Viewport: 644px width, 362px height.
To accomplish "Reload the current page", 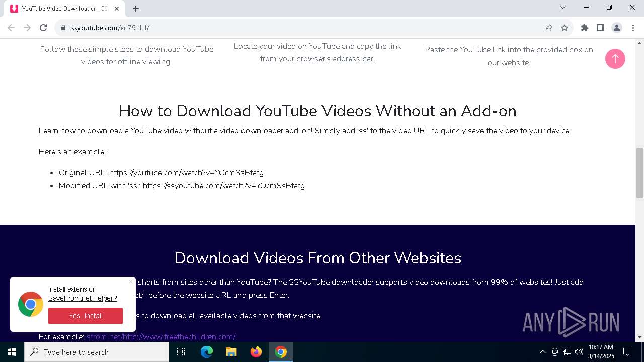I will click(43, 28).
